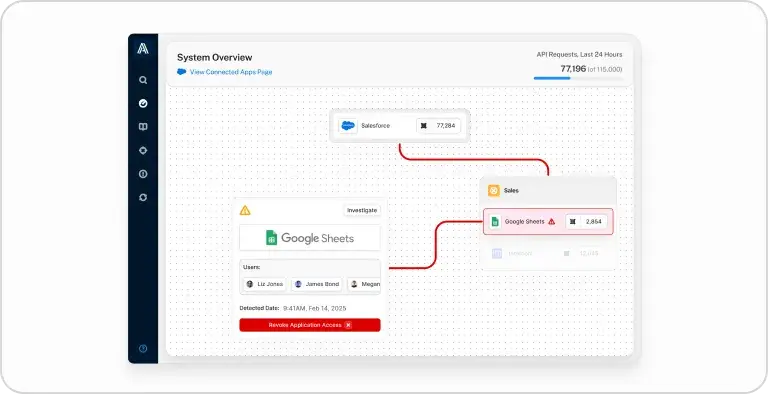Image resolution: width=768 pixels, height=394 pixels.
Task: Open search from the sidebar magnifier icon
Action: [143, 80]
